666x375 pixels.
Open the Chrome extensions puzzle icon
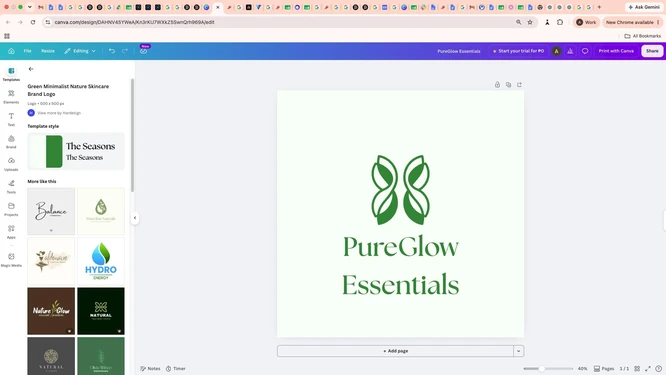pos(560,22)
